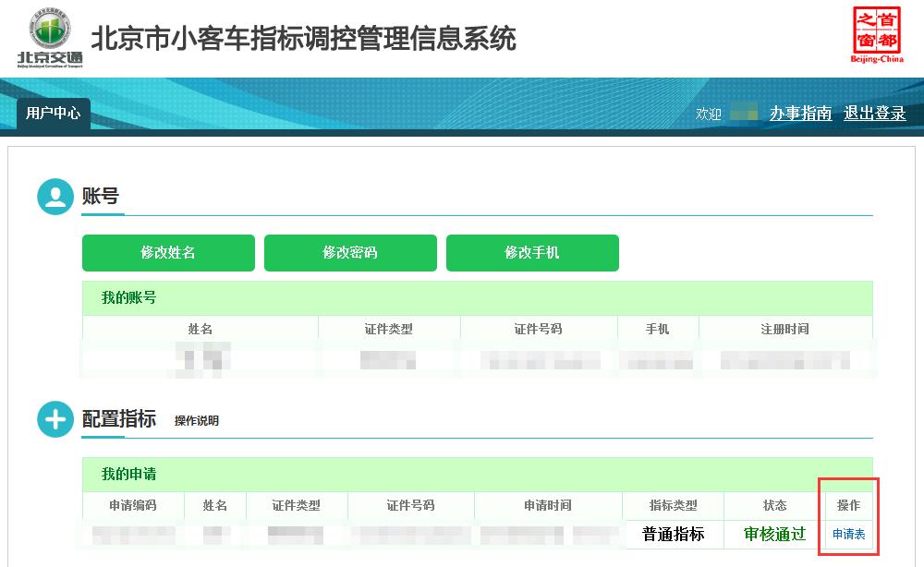Click the 修改姓名 button
Screen dimensions: 924x567
pyautogui.click(x=168, y=252)
